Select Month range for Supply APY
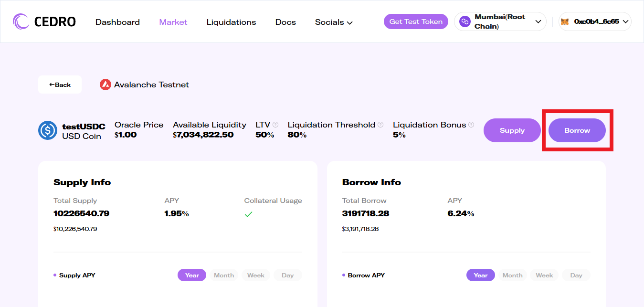 tap(224, 275)
